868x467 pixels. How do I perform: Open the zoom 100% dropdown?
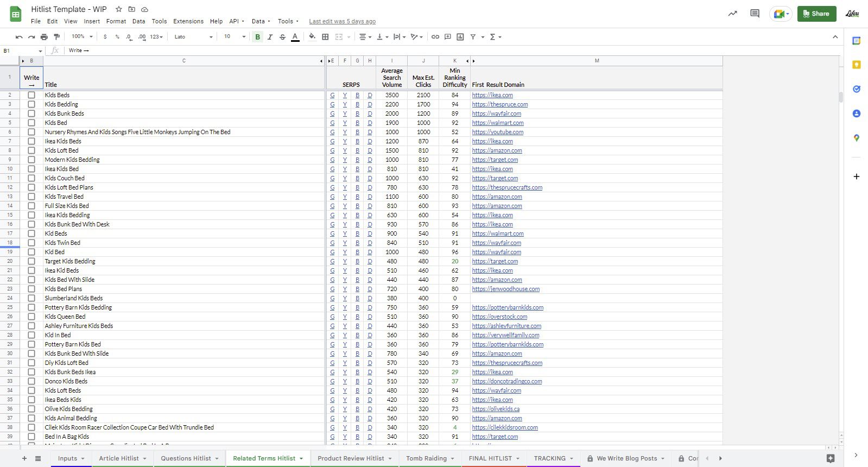point(82,37)
